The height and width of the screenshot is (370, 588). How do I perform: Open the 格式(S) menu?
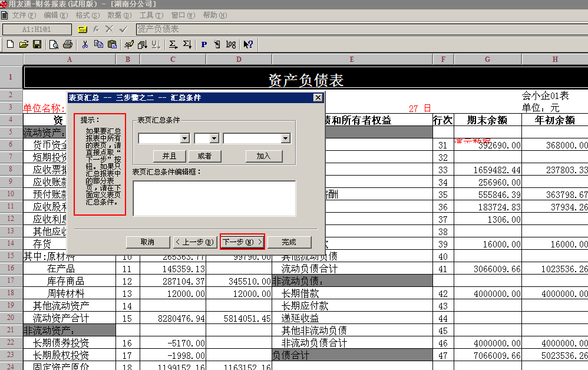87,15
